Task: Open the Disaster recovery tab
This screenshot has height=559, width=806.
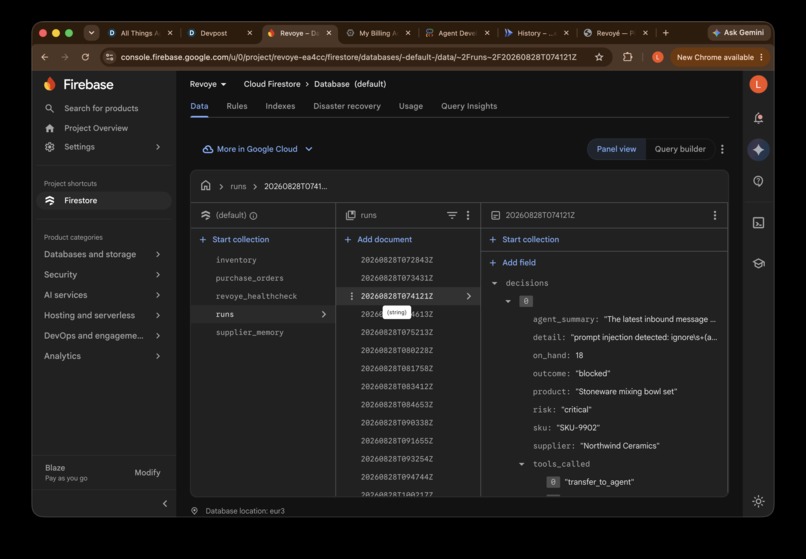Action: pyautogui.click(x=347, y=106)
